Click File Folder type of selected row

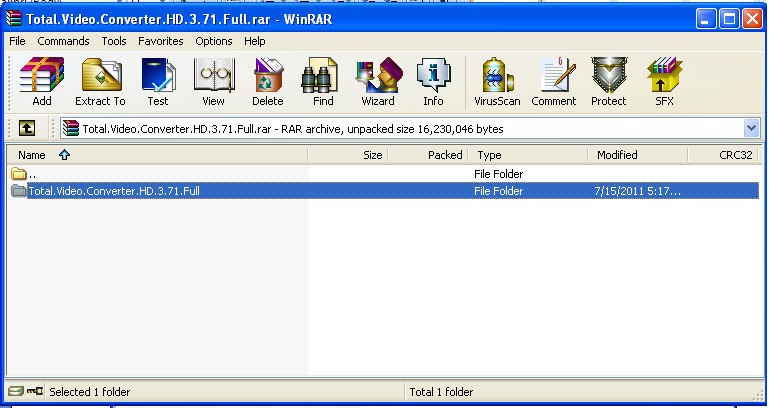point(498,191)
